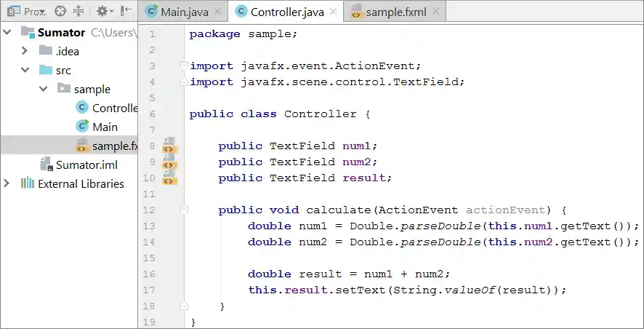This screenshot has height=329, width=644.
Task: Click the External Libraries bars icon
Action: [x=28, y=183]
